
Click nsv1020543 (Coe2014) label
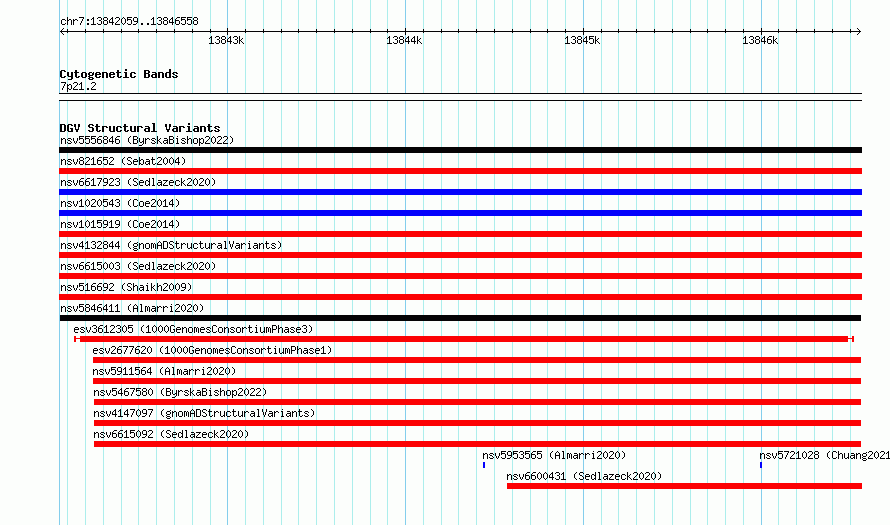click(120, 203)
